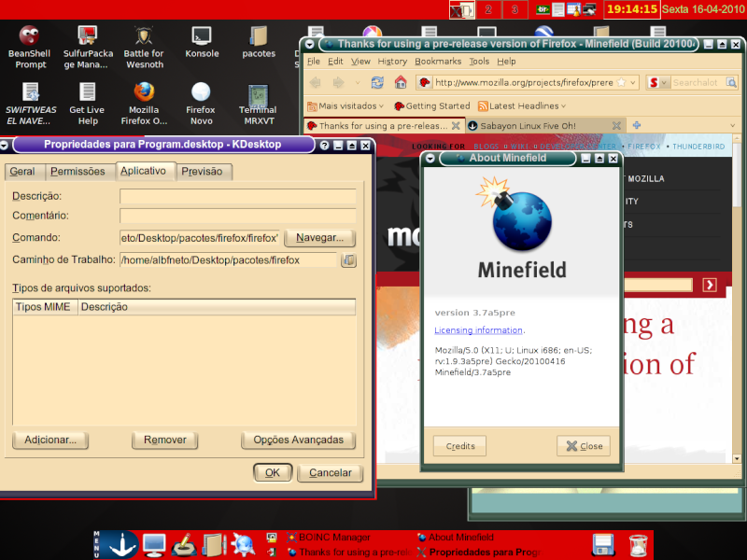Click the Firefox back arrow
This screenshot has height=560, width=747.
[315, 82]
